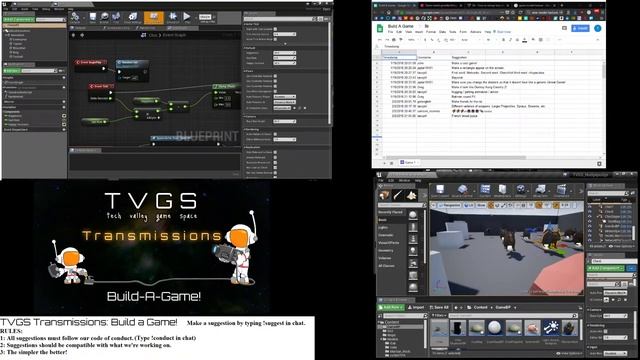Image resolution: width=640 pixels, height=360 pixels.
Task: Click green Add New in Content Browser
Action: (x=391, y=307)
